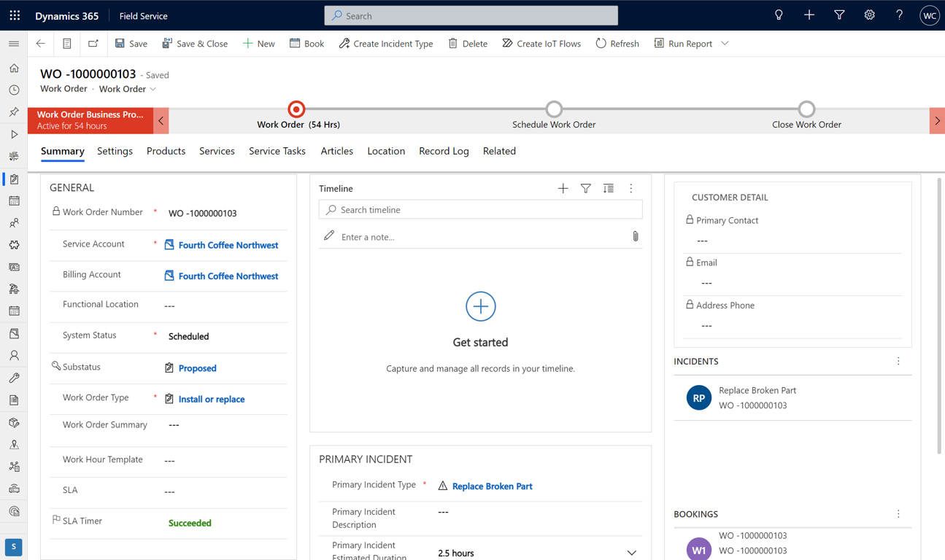
Task: Add a timeline record with plus icon
Action: [x=563, y=189]
